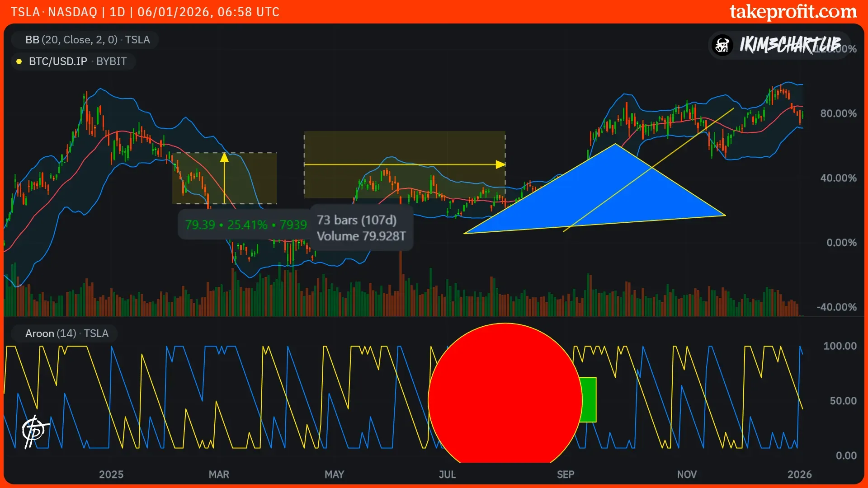Click the 2026 label on the time axis
The image size is (868, 488).
pos(799,474)
